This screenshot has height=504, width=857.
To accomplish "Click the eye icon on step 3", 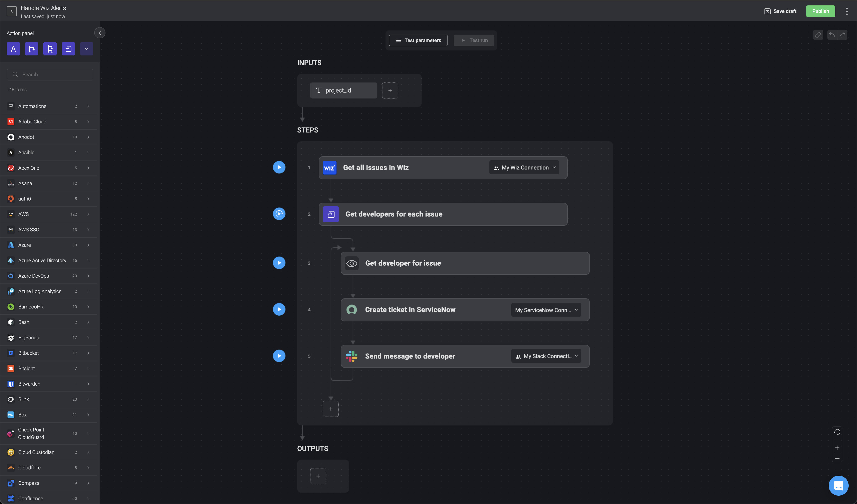I will [351, 263].
